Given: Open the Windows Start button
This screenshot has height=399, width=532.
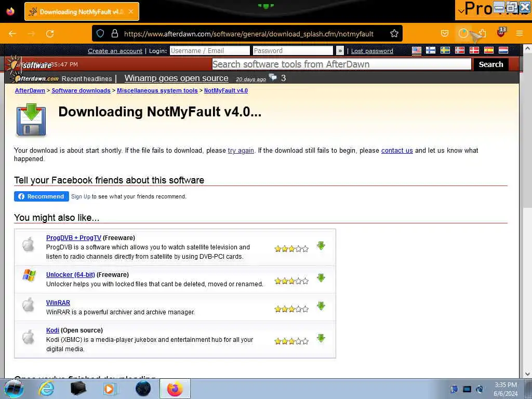Looking at the screenshot, I should pos(14,389).
